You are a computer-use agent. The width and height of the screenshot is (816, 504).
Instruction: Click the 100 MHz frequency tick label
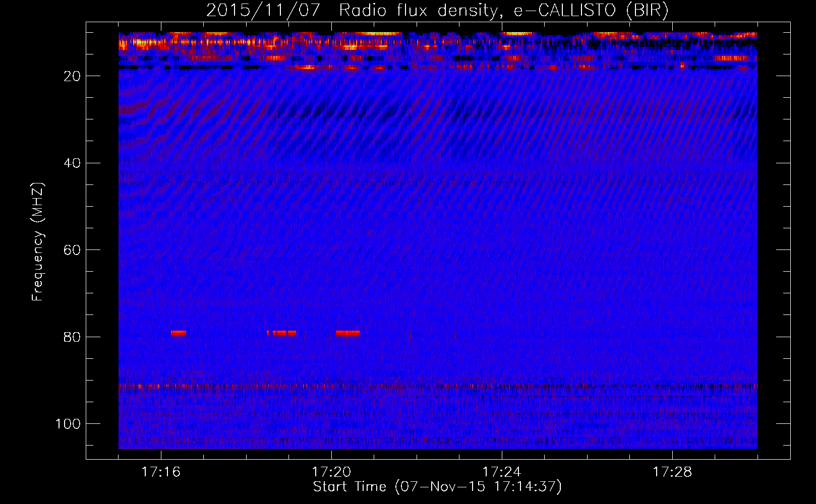(x=68, y=424)
